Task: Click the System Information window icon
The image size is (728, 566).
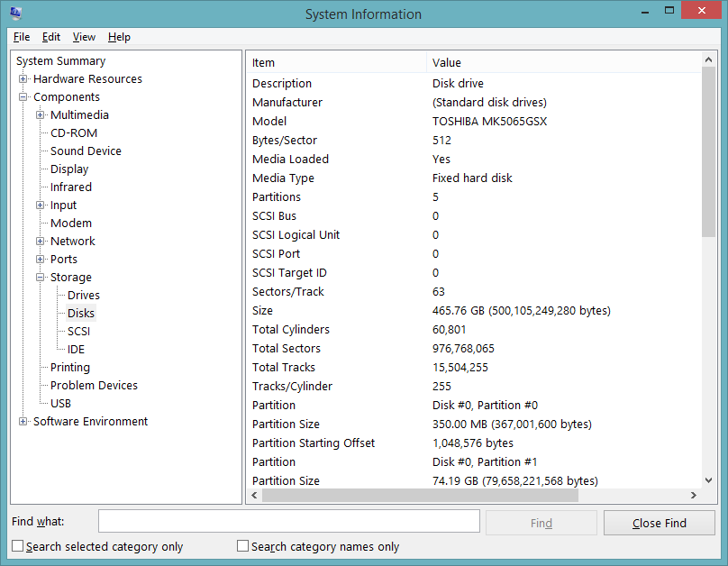Action: click(x=14, y=14)
